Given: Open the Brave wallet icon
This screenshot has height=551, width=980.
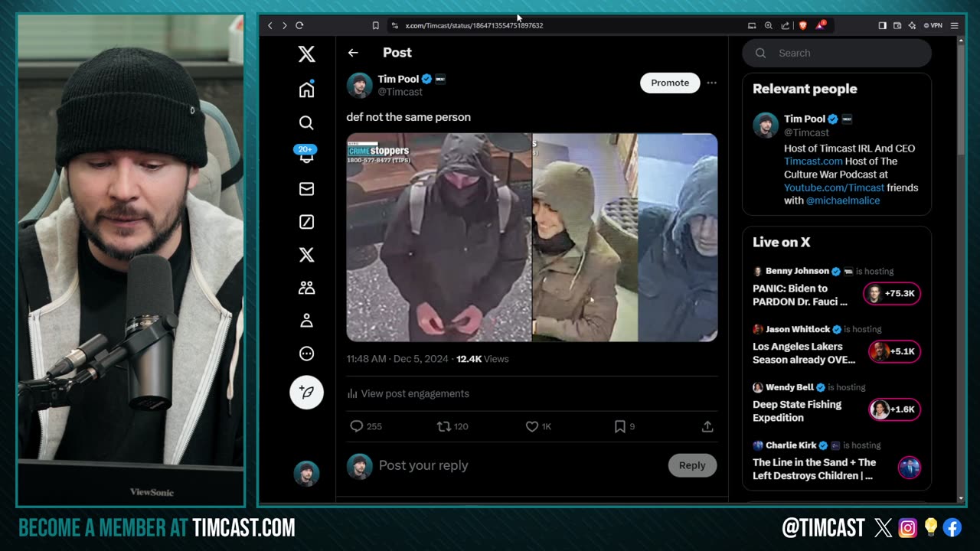Looking at the screenshot, I should [897, 25].
